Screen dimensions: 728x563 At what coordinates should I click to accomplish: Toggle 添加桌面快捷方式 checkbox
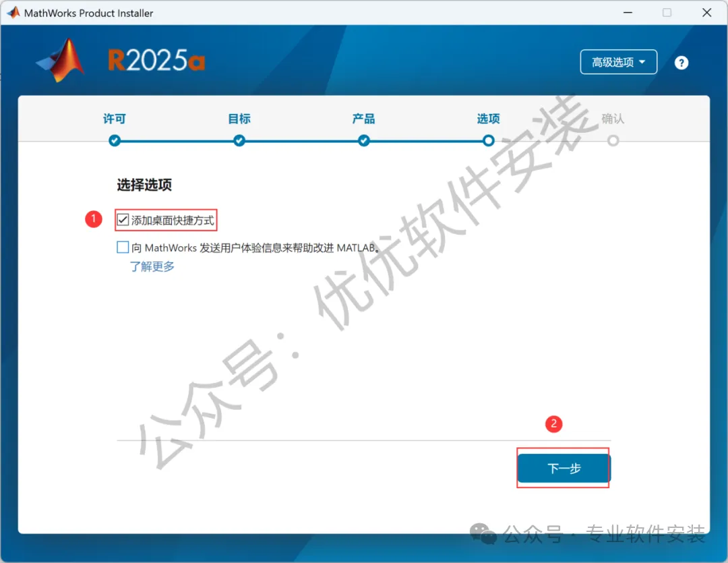coord(123,220)
